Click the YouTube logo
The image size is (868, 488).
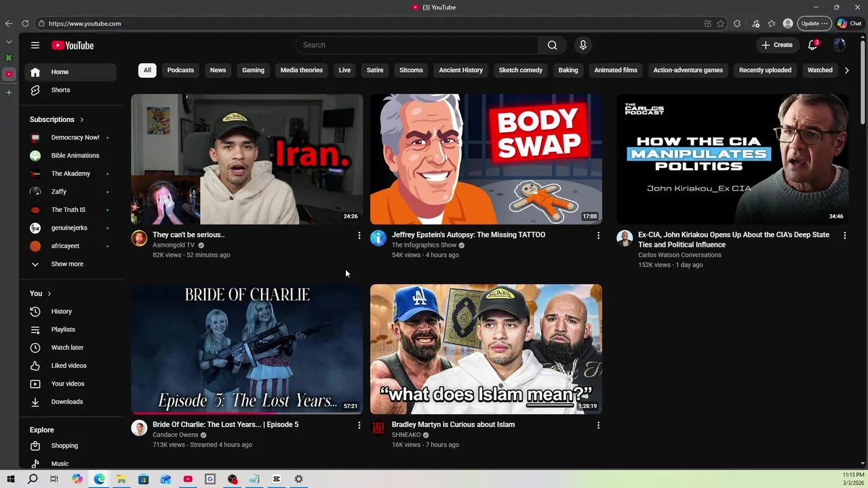click(73, 45)
